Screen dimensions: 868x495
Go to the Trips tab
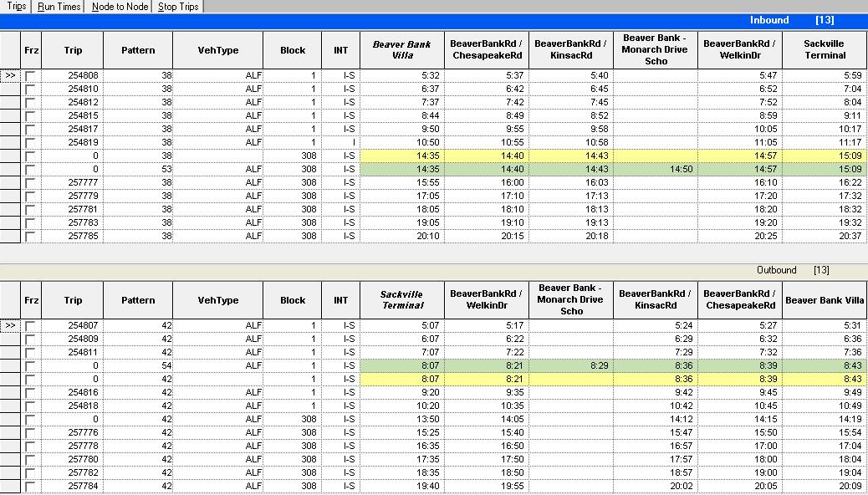16,7
